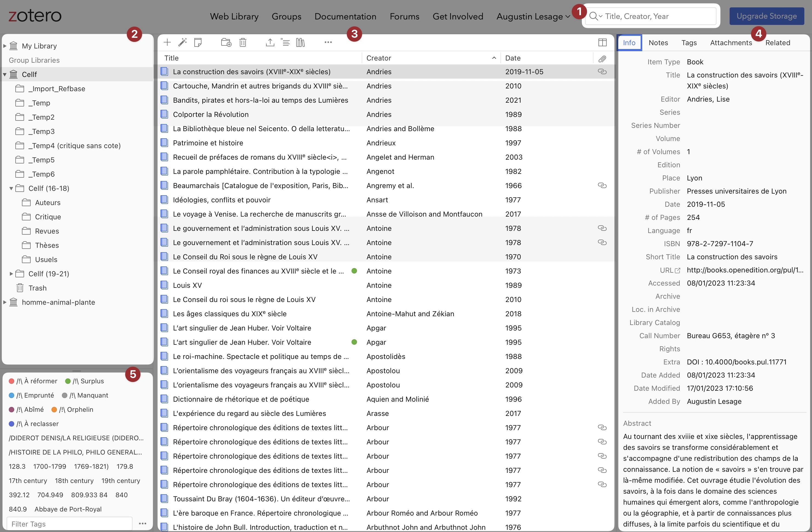Click the Upgrade Storage button
Viewport: 812px width, 532px height.
click(x=766, y=16)
